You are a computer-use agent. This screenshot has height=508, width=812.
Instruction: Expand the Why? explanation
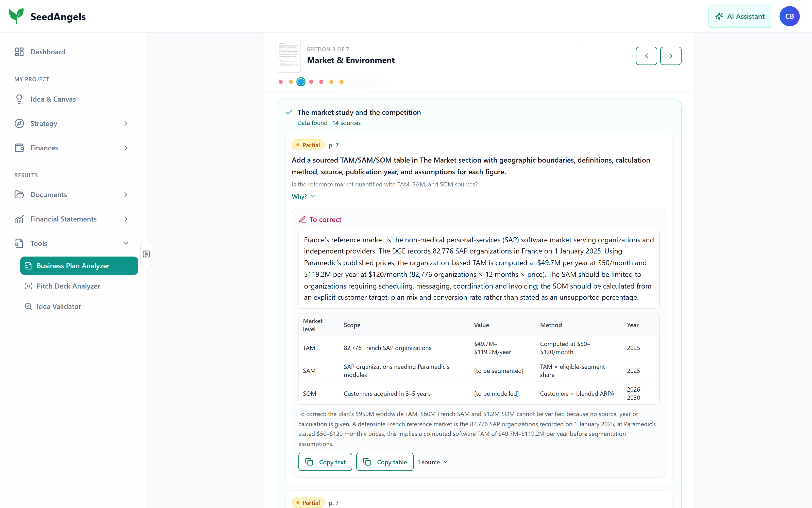pyautogui.click(x=303, y=196)
